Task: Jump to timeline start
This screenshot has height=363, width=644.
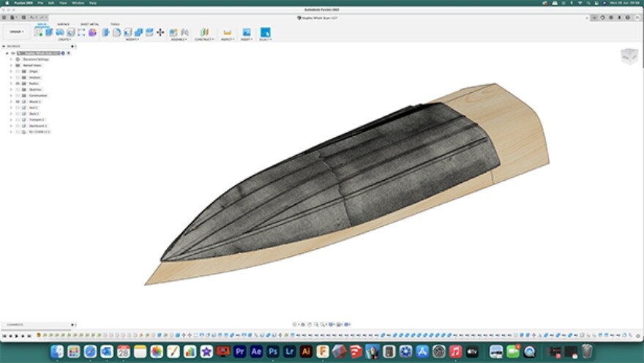Action: [x=4, y=336]
